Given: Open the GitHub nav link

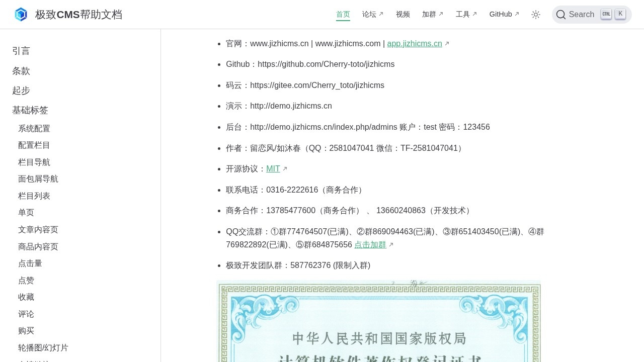Looking at the screenshot, I should coord(504,15).
